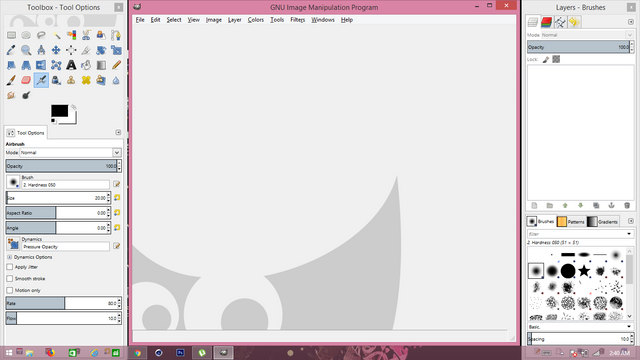Select the Measure tool

pos(41,50)
